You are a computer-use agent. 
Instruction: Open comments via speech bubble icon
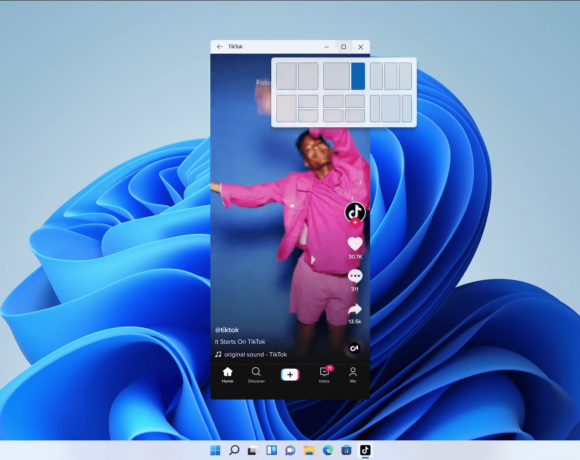(x=355, y=276)
